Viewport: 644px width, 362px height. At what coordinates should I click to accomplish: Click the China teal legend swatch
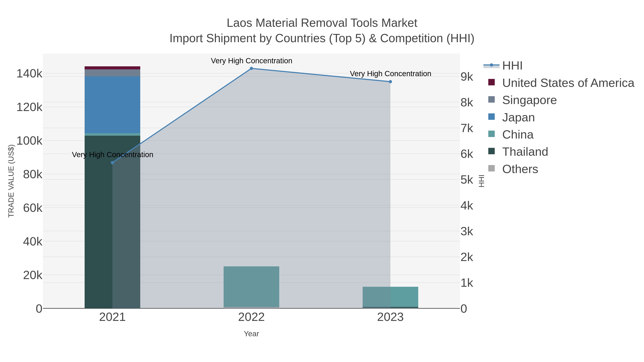point(491,134)
